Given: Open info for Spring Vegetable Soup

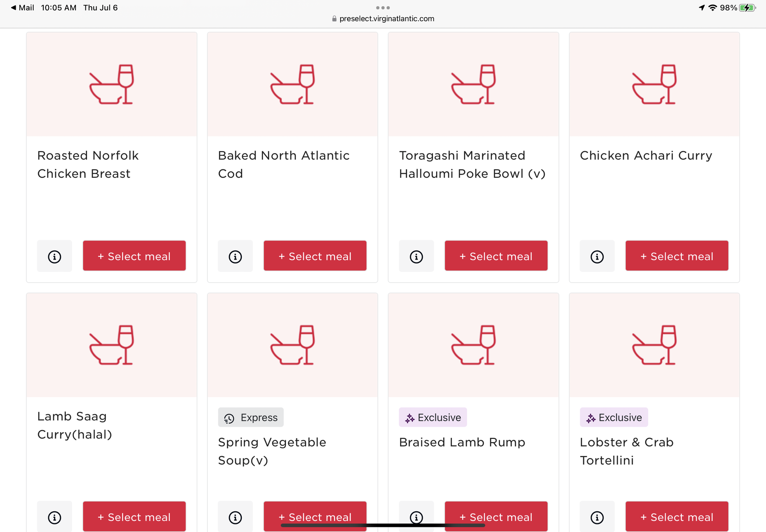Looking at the screenshot, I should (235, 517).
